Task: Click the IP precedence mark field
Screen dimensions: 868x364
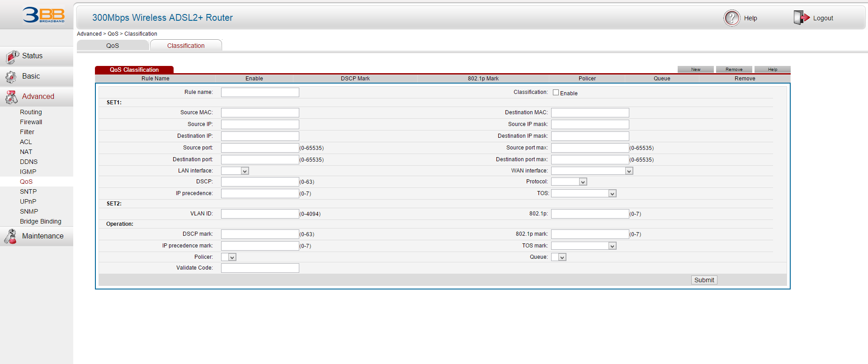Action: point(260,246)
